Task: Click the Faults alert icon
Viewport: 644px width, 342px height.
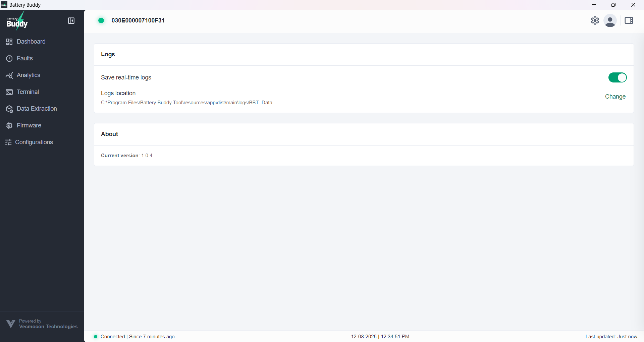Action: [9, 58]
